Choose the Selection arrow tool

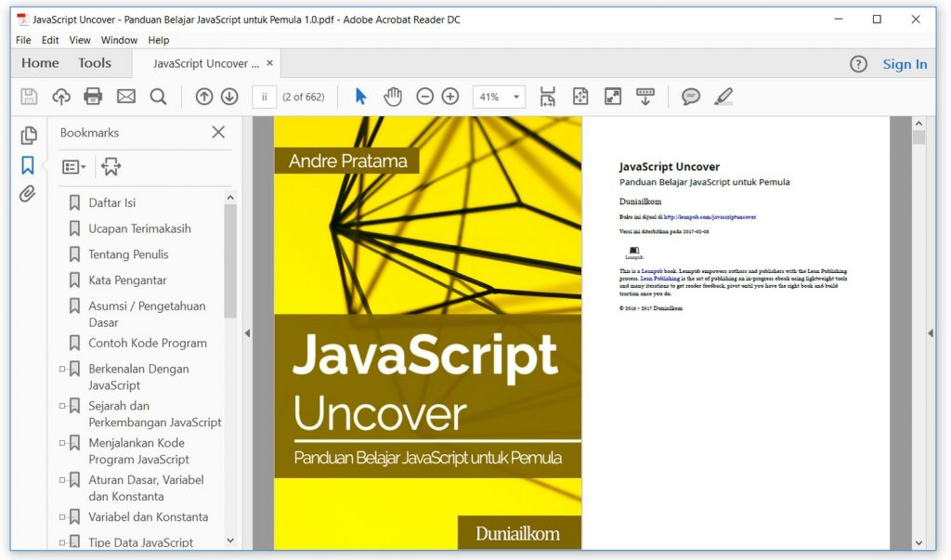(361, 97)
